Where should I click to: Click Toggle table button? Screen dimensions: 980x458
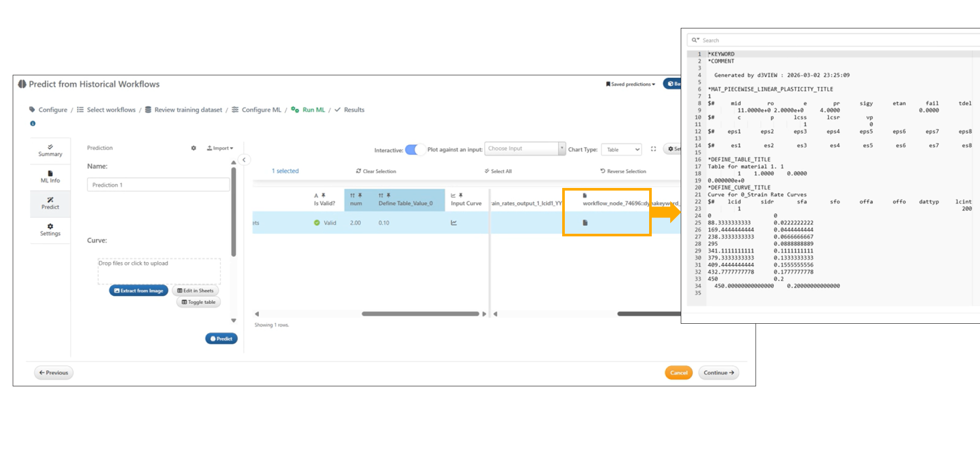tap(199, 302)
